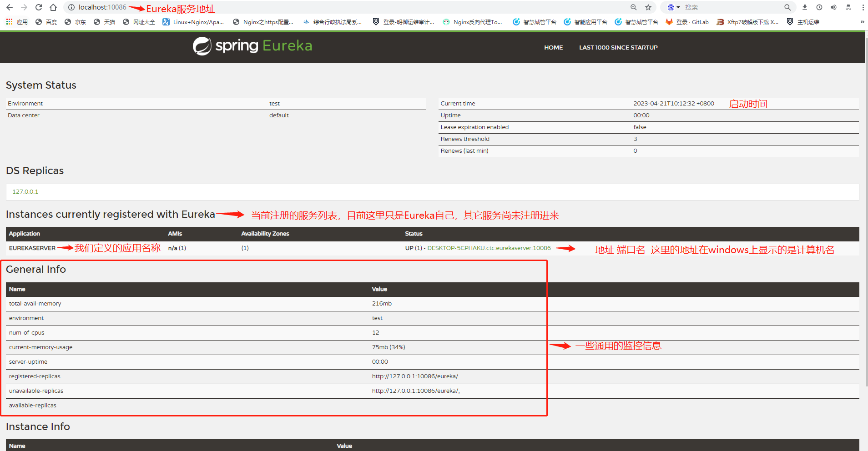The width and height of the screenshot is (868, 451).
Task: Open the browser home page
Action: 53,7
